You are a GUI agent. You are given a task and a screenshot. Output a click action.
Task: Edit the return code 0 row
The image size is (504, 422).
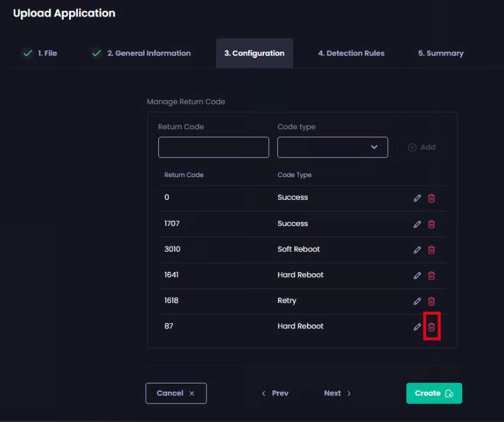pyautogui.click(x=417, y=198)
